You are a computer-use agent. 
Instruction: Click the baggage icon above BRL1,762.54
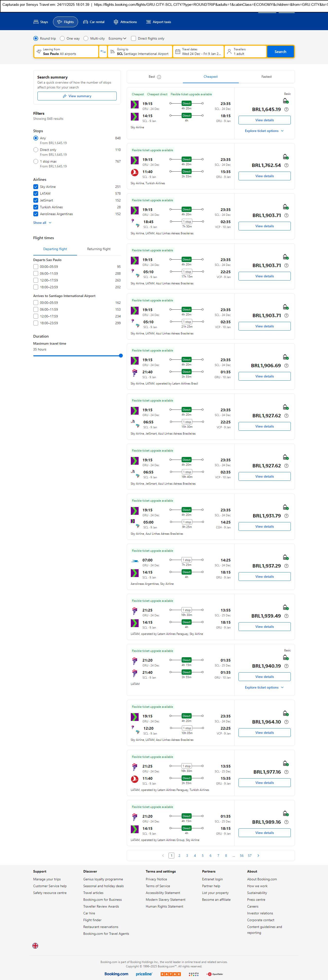(285, 157)
